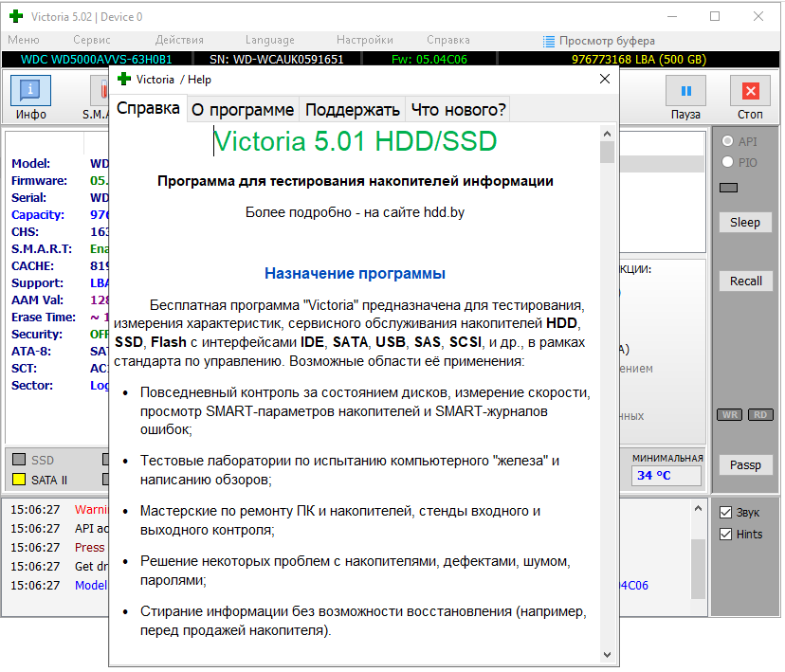Click the log panel scroll up arrow

click(x=698, y=508)
